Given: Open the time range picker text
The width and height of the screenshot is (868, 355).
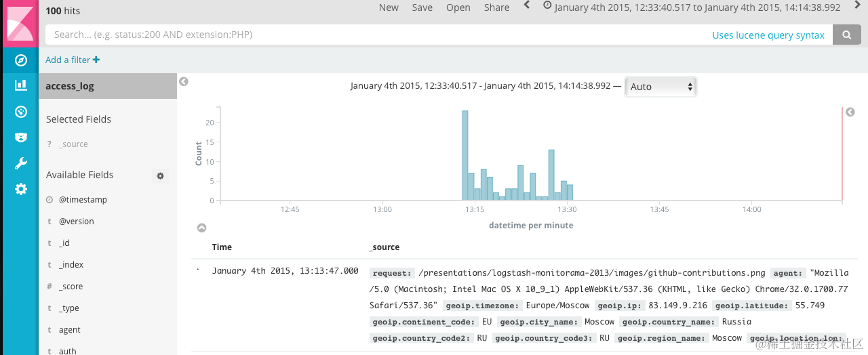Looking at the screenshot, I should pos(697,7).
